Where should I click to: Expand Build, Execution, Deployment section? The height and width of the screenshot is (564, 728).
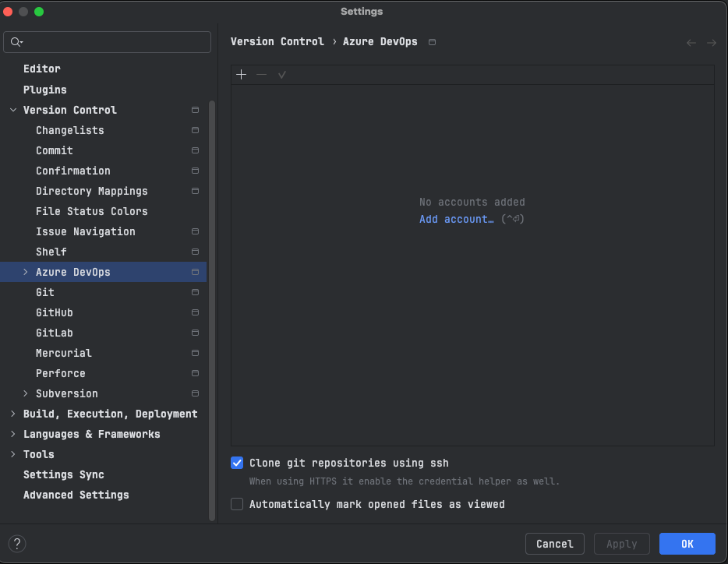[x=13, y=414]
